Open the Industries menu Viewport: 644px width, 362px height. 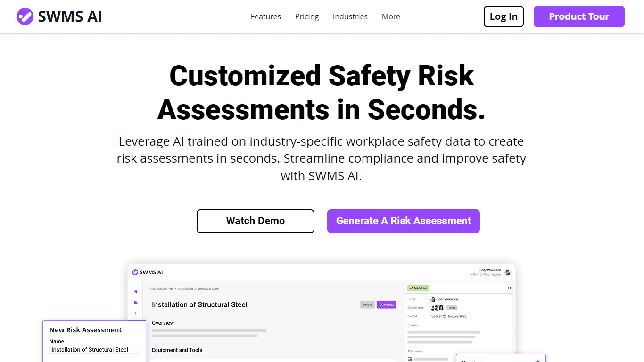350,16
